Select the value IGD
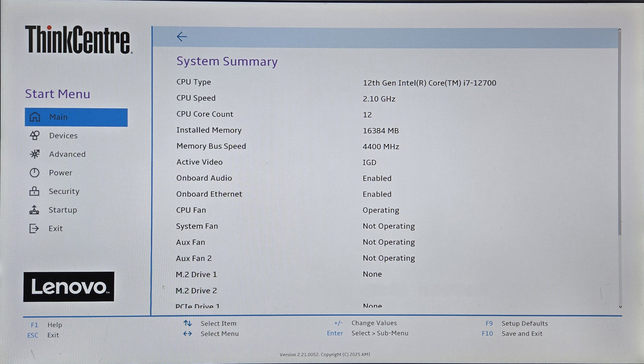Image resolution: width=644 pixels, height=364 pixels. 369,163
